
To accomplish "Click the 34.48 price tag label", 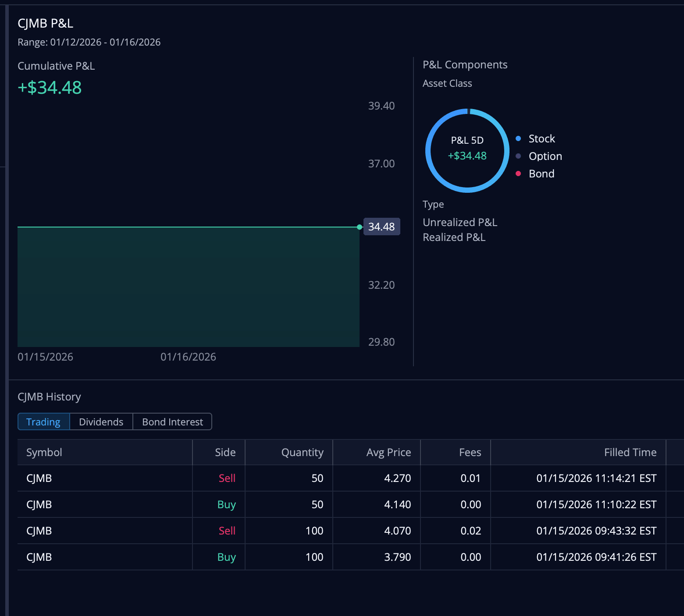I will point(381,227).
